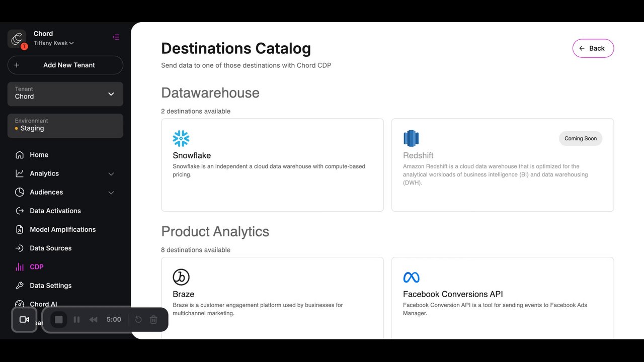This screenshot has width=644, height=362.
Task: Expand the Analytics submenu chevron
Action: click(111, 174)
